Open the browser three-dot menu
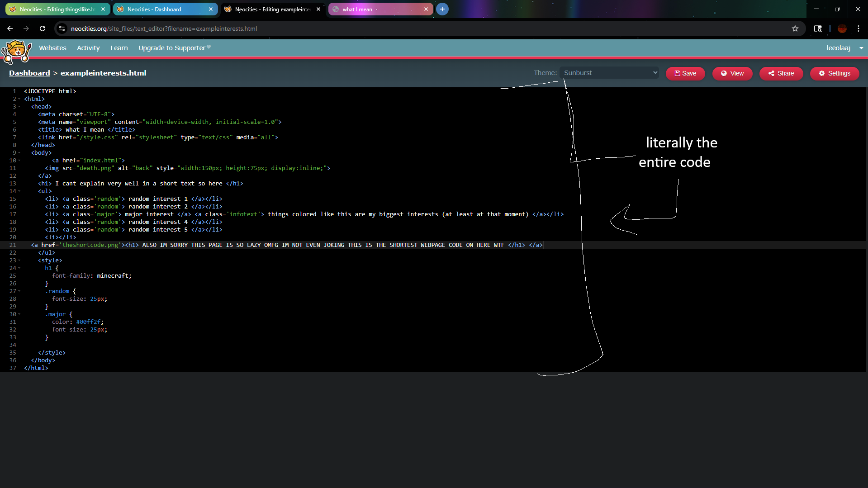Screen dimensions: 868x488 tap(858, 28)
